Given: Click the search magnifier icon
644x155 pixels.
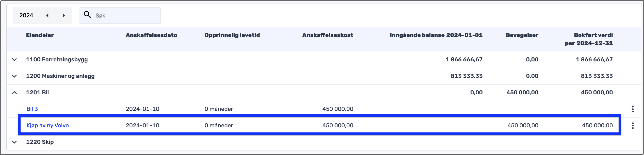Looking at the screenshot, I should point(87,15).
